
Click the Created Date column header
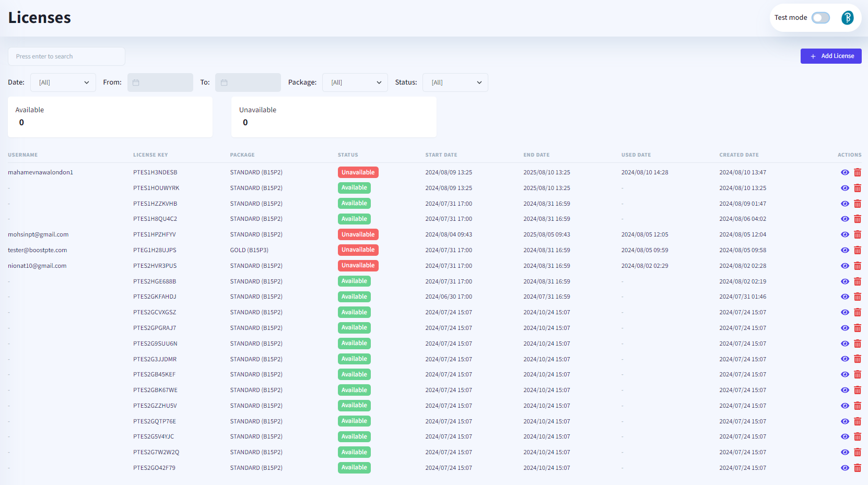(738, 155)
